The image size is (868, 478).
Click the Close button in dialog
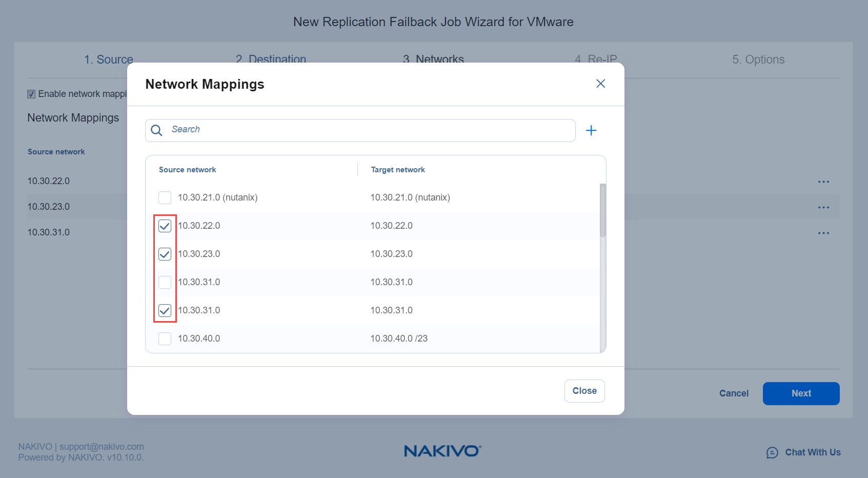coord(584,391)
